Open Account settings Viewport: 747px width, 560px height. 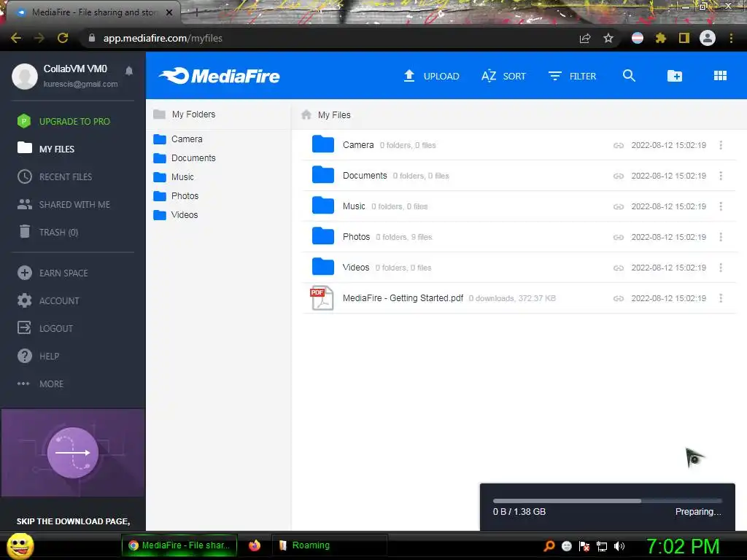(x=48, y=300)
